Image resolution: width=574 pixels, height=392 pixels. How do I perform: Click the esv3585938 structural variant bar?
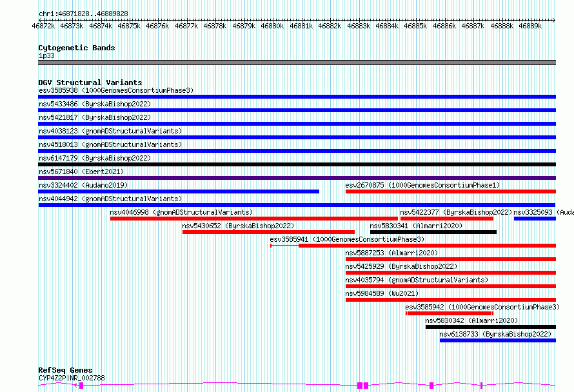297,97
